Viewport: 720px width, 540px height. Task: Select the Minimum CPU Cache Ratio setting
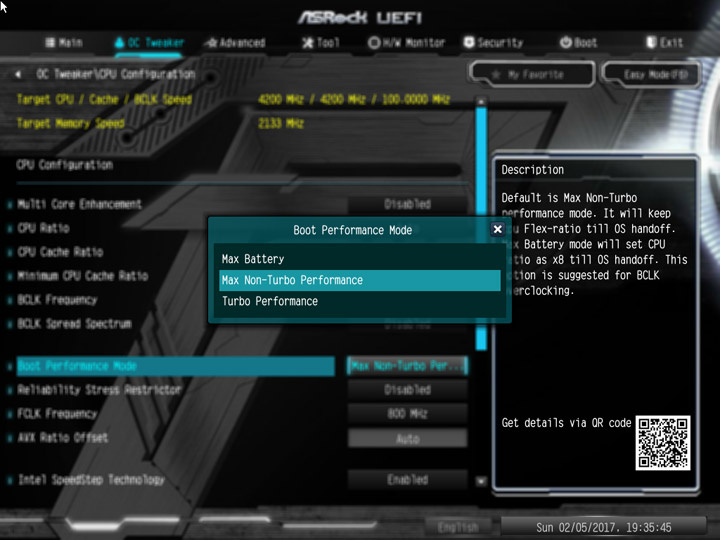[82, 276]
